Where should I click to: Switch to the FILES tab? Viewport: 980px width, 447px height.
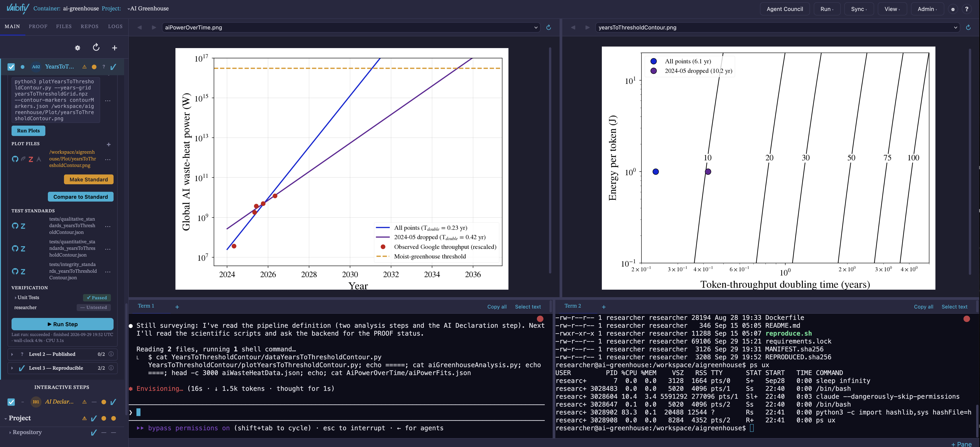click(64, 26)
